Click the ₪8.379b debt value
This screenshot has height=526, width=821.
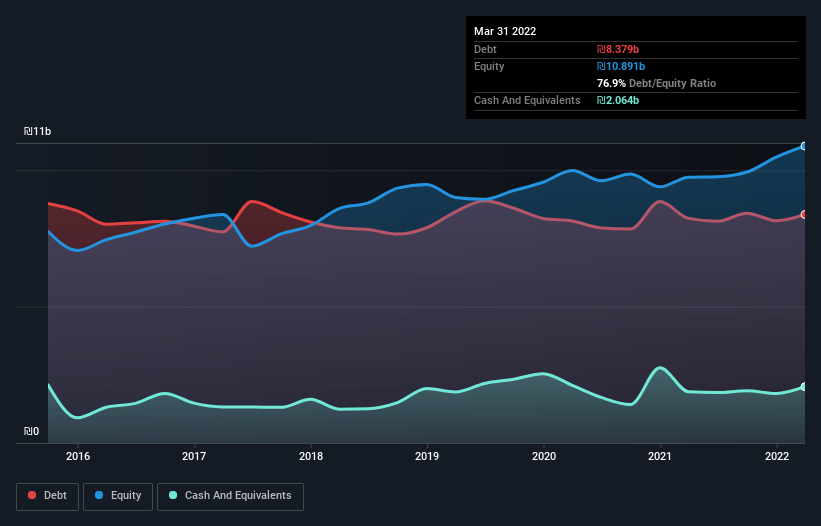pyautogui.click(x=618, y=49)
